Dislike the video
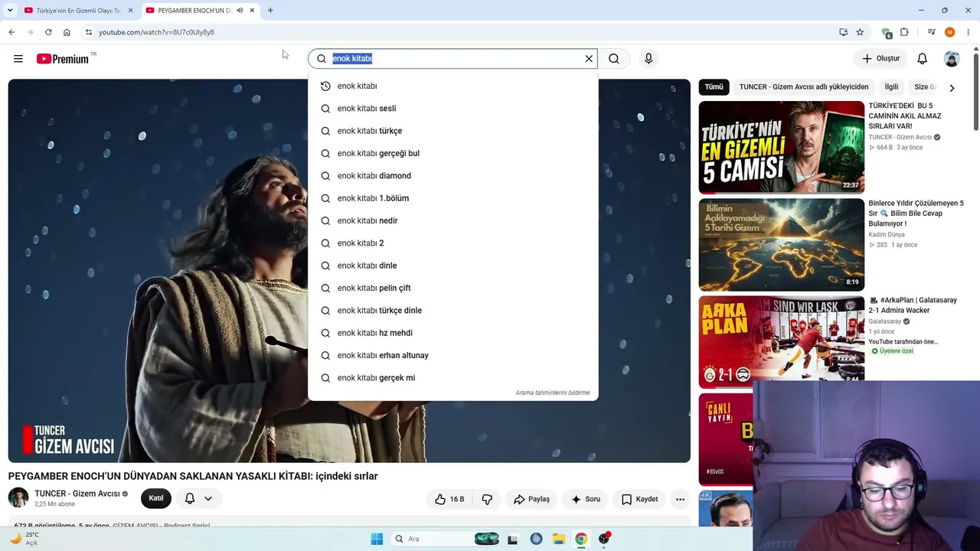 487,499
